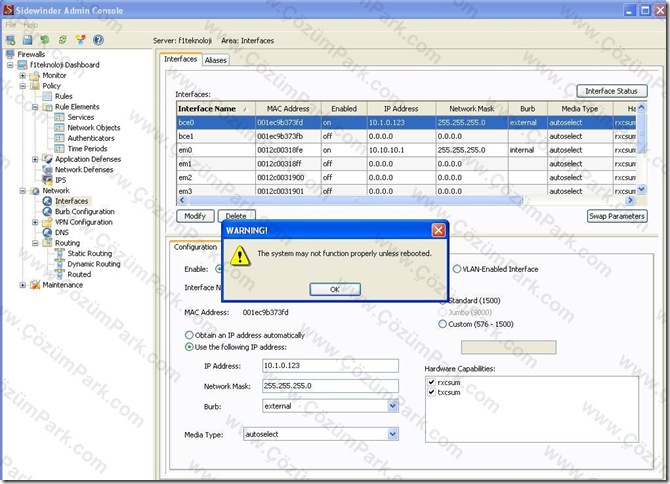
Task: Click the VPN Configuration folder icon
Action: click(47, 222)
